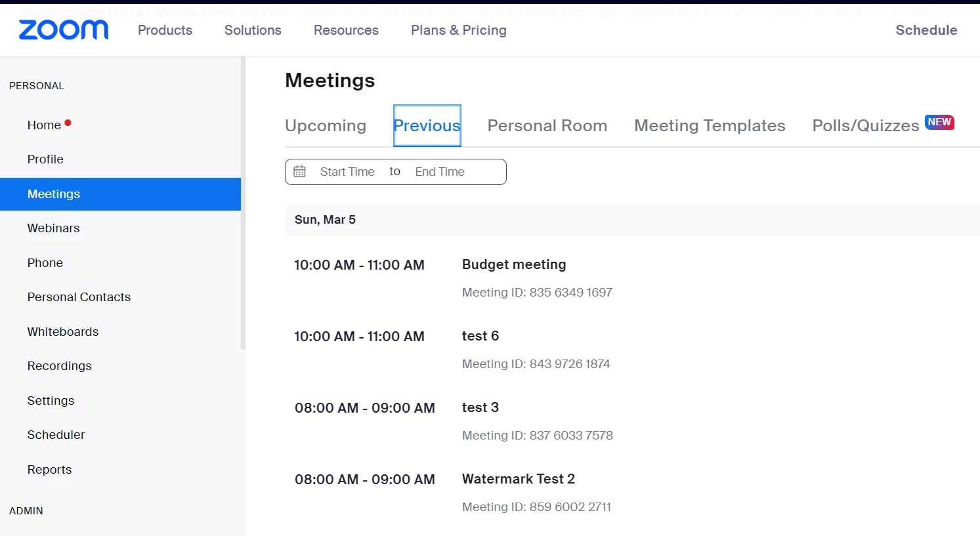Open Phone in the sidebar

[45, 263]
